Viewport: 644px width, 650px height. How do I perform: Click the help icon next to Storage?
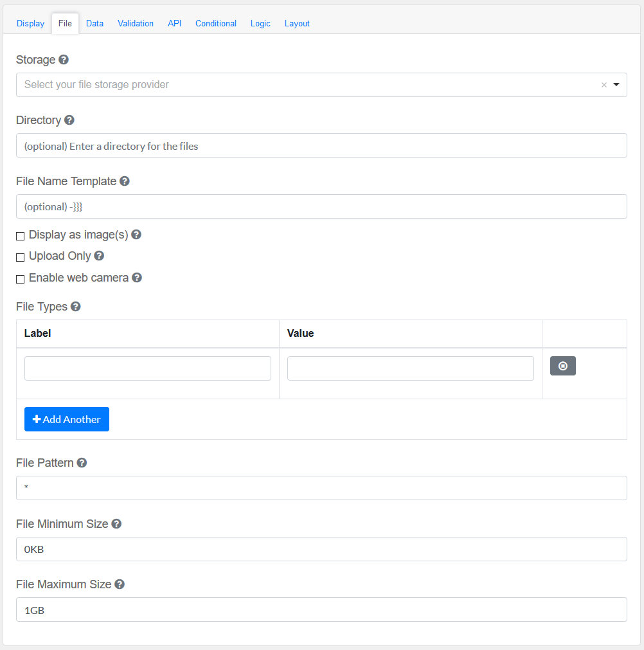click(64, 60)
